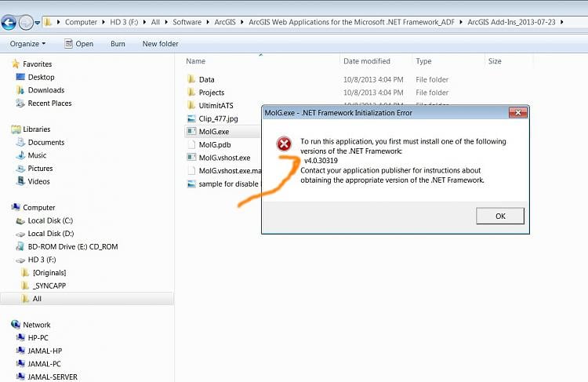Screen dimensions: 588x382
Task: Click OK in the .NET error dialog
Action: click(500, 216)
